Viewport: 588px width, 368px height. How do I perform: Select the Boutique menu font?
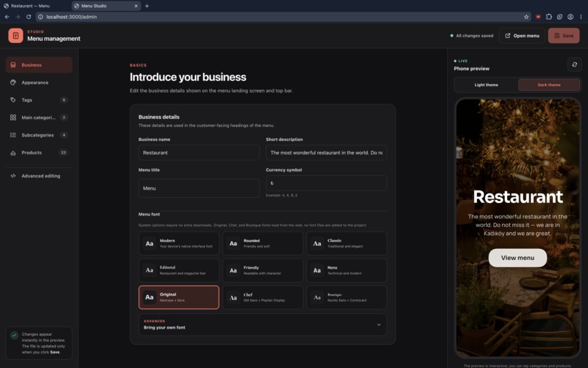coord(347,297)
